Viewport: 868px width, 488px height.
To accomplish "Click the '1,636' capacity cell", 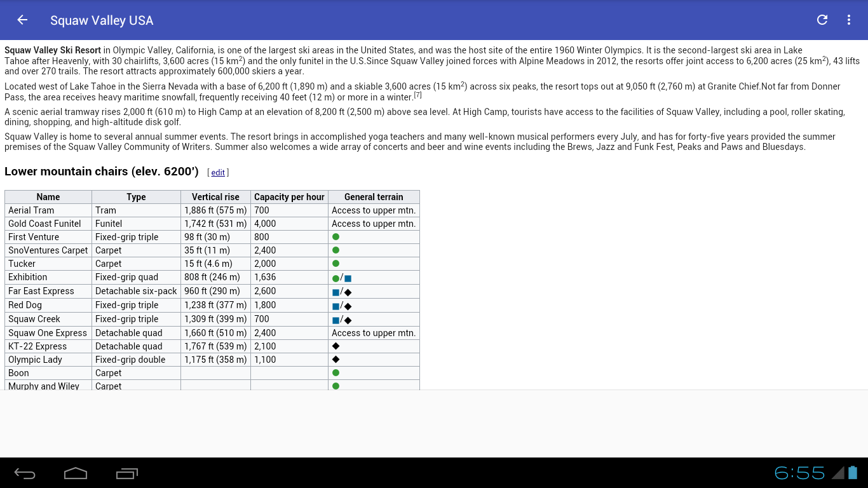I will (x=289, y=277).
